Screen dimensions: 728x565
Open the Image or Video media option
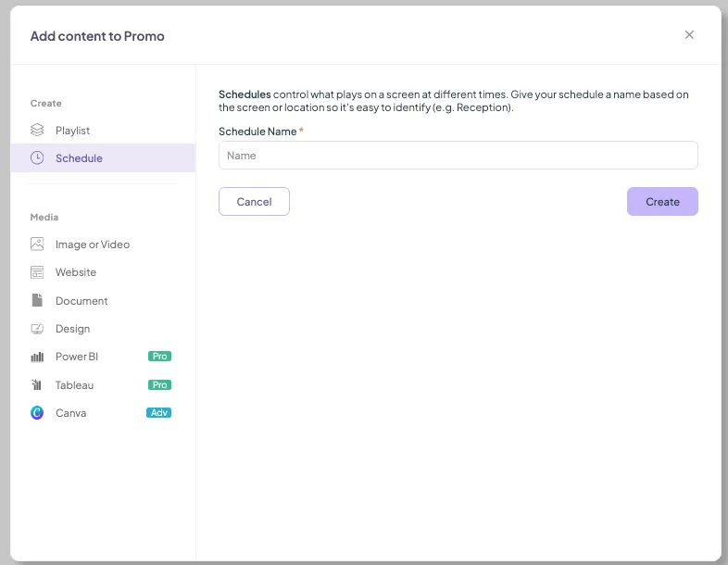point(103,245)
